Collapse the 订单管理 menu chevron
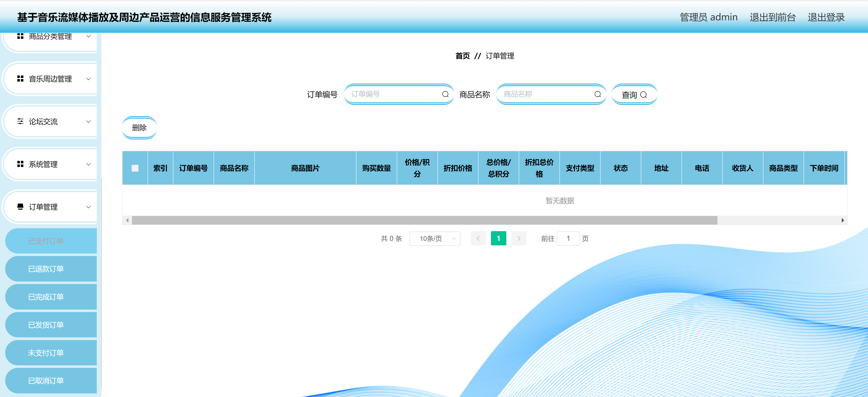The width and height of the screenshot is (868, 397). coord(89,207)
